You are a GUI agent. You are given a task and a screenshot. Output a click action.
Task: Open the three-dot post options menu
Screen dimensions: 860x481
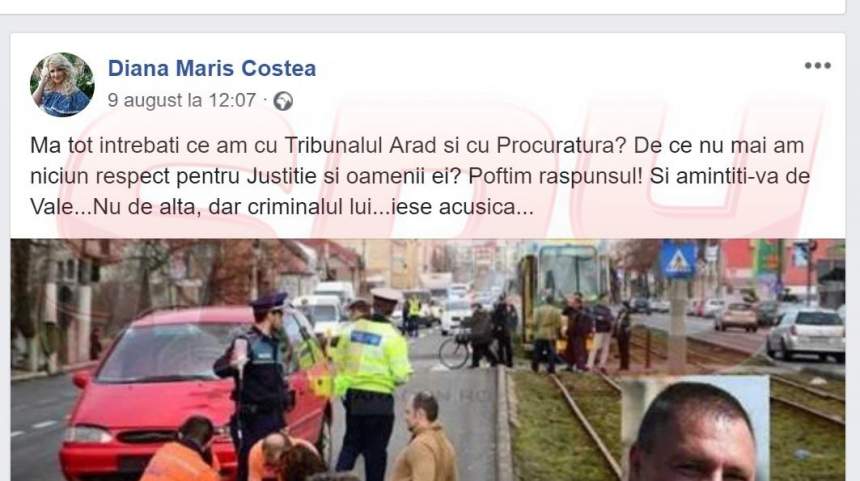pos(817,66)
